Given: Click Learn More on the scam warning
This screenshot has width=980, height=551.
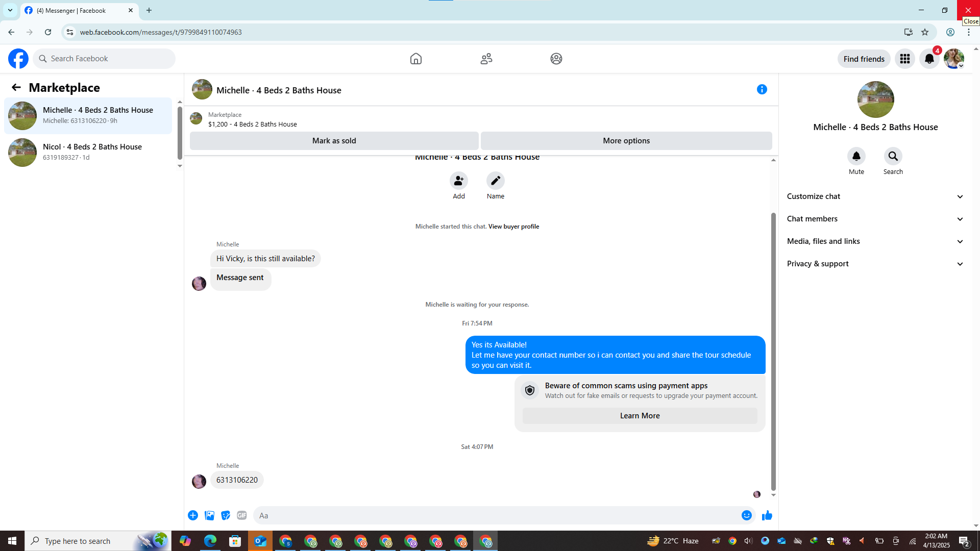Looking at the screenshot, I should point(640,416).
